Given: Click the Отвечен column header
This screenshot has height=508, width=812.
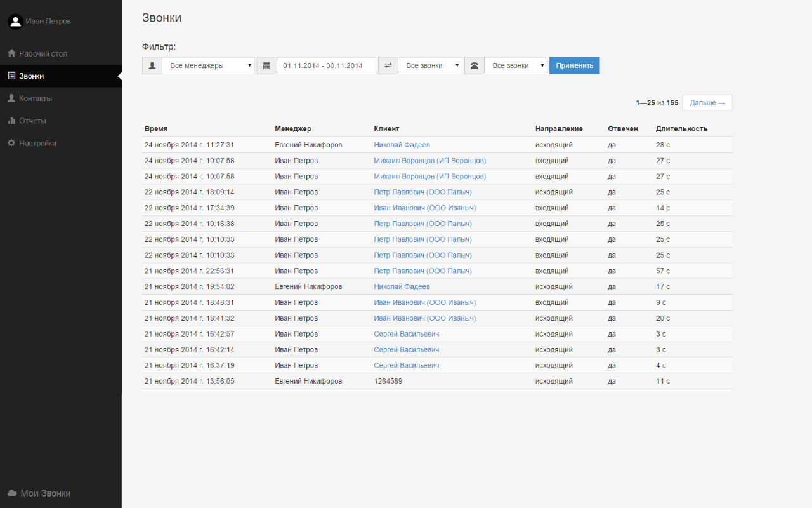Looking at the screenshot, I should pos(623,128).
